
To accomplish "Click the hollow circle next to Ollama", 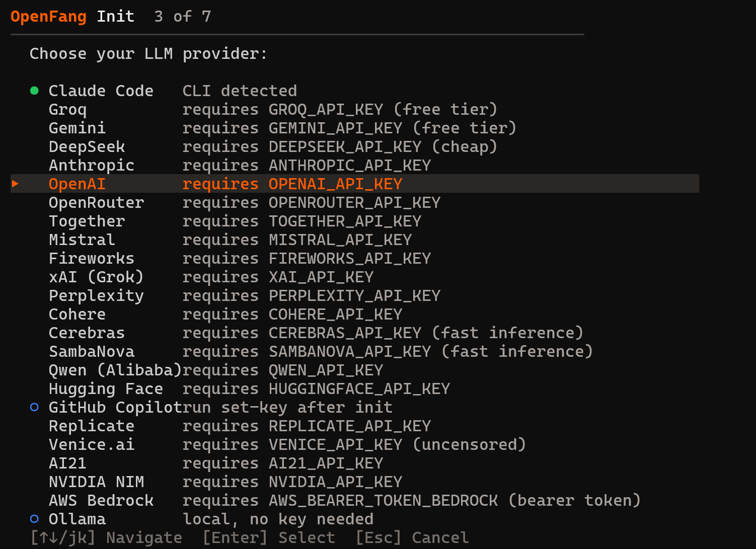I will pos(34,519).
